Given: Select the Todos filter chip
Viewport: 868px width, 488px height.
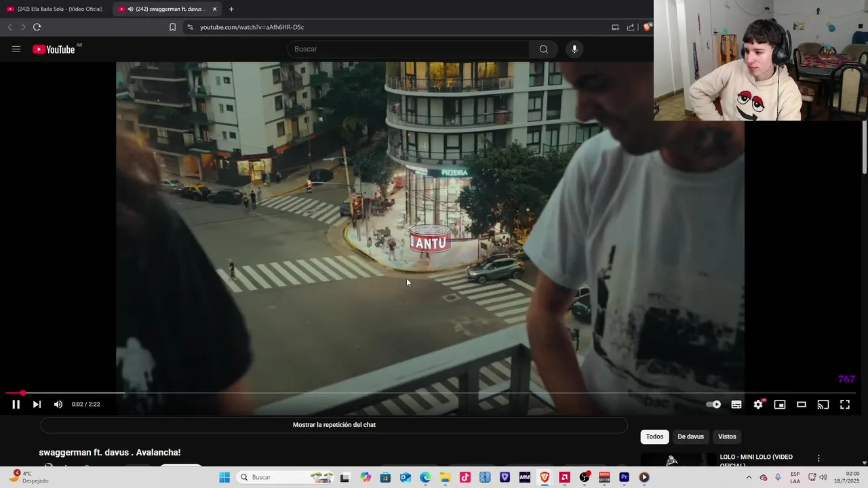Looking at the screenshot, I should click(x=654, y=436).
